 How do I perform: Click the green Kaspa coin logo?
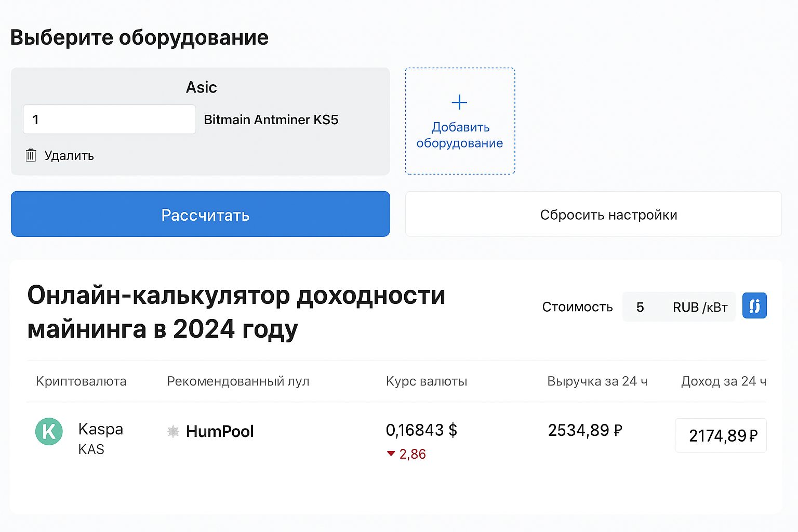click(49, 431)
